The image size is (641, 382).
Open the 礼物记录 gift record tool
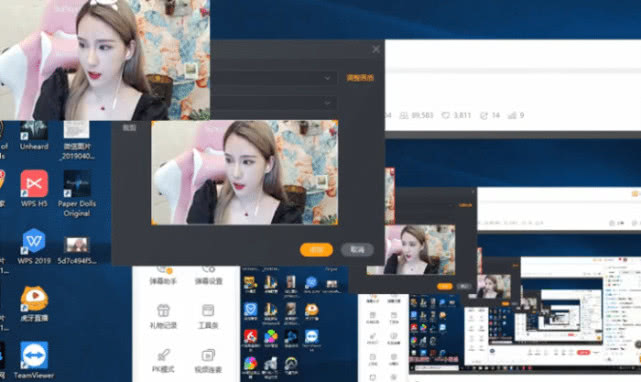[163, 317]
